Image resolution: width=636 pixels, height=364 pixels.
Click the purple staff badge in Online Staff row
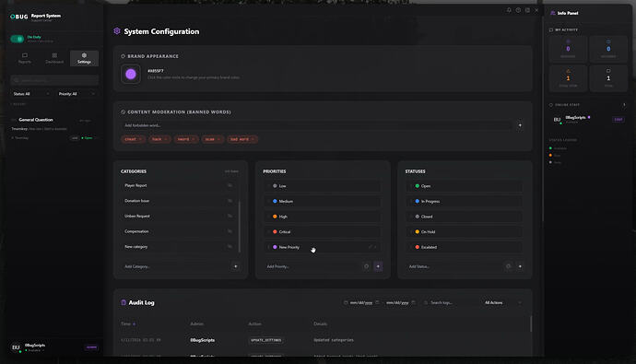pyautogui.click(x=618, y=120)
